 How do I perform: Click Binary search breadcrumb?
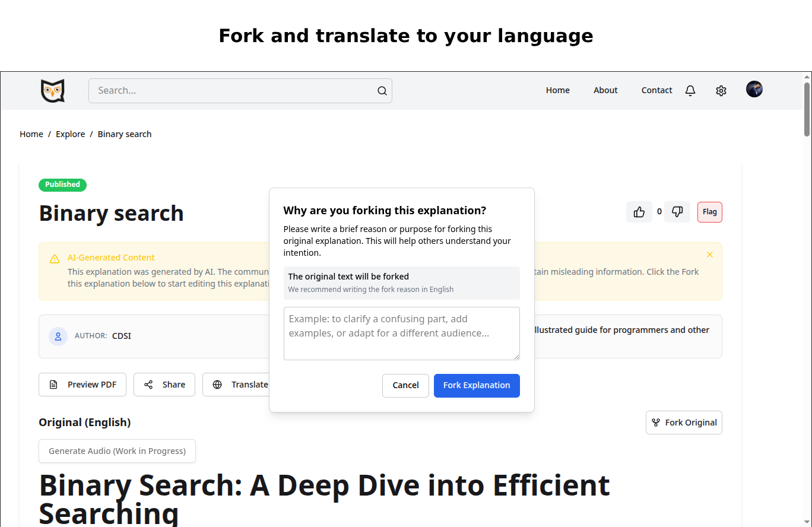point(125,134)
